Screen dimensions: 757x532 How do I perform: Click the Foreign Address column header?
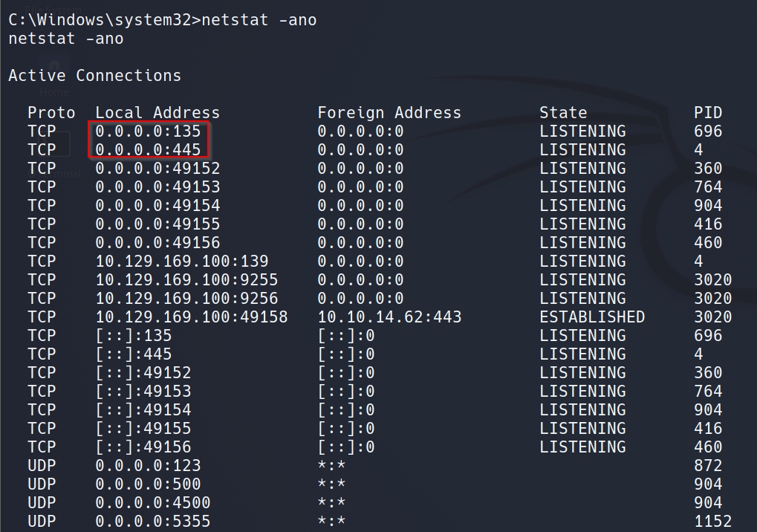pyautogui.click(x=389, y=113)
